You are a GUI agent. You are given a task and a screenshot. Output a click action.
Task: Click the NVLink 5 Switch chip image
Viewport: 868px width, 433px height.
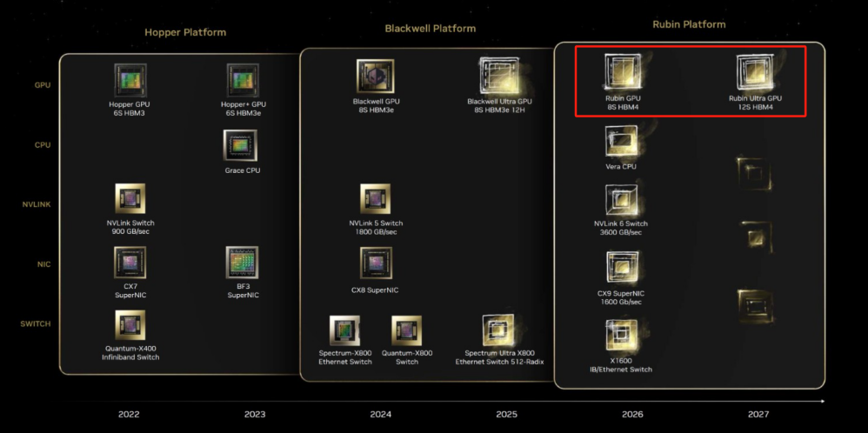[x=375, y=199]
